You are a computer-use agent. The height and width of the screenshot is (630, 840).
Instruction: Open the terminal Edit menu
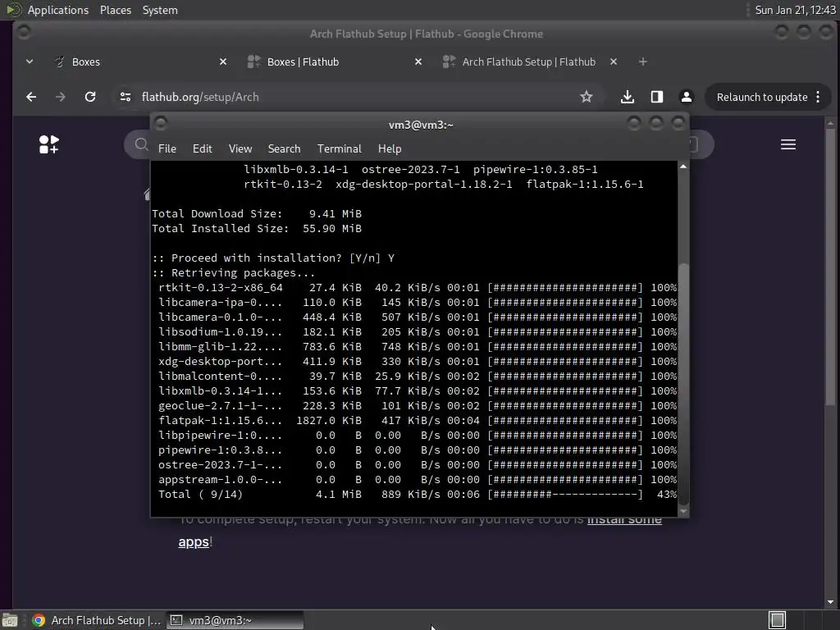pyautogui.click(x=203, y=149)
